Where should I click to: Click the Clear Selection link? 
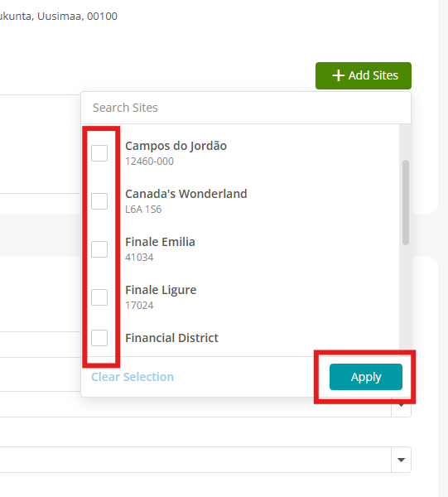[x=132, y=377]
